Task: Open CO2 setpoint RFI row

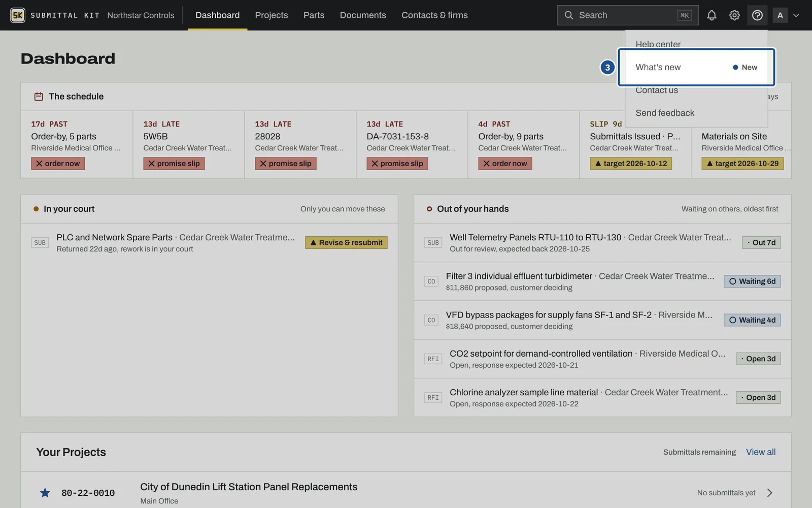Action: point(602,359)
